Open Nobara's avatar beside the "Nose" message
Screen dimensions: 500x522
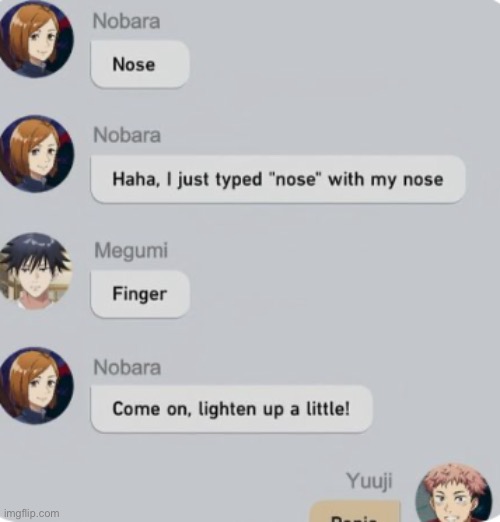click(x=36, y=39)
